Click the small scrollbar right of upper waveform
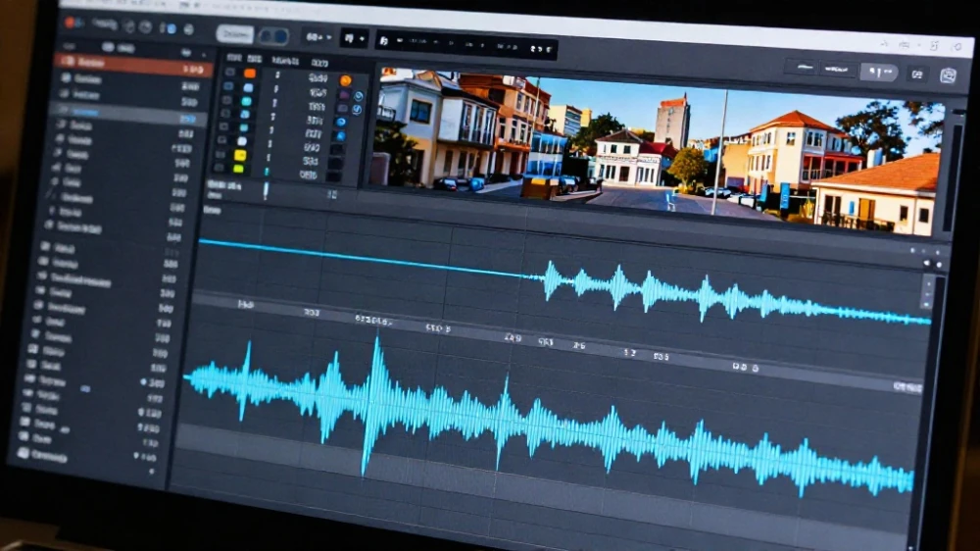 927,294
